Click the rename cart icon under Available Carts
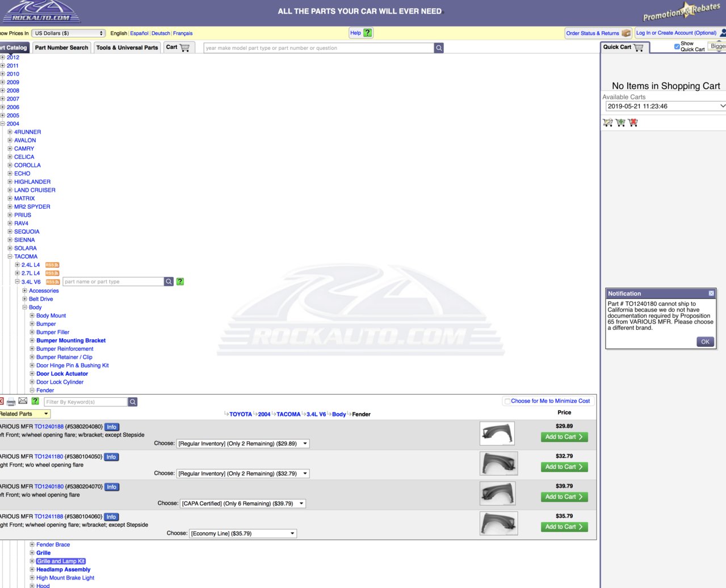 [x=608, y=122]
